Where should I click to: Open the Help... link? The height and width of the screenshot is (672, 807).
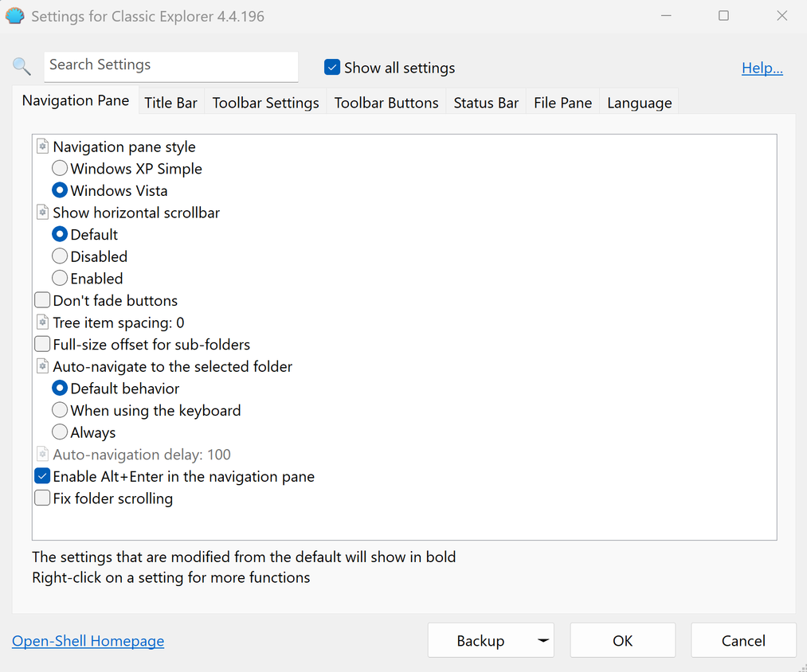[762, 68]
